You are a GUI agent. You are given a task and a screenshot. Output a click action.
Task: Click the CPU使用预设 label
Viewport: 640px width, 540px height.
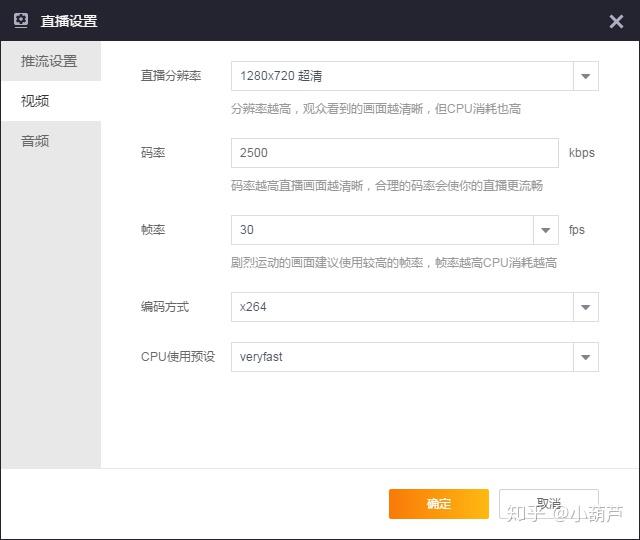pos(178,357)
